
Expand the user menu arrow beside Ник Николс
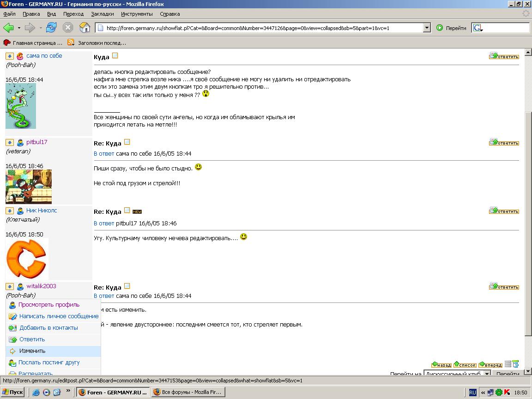[9, 211]
